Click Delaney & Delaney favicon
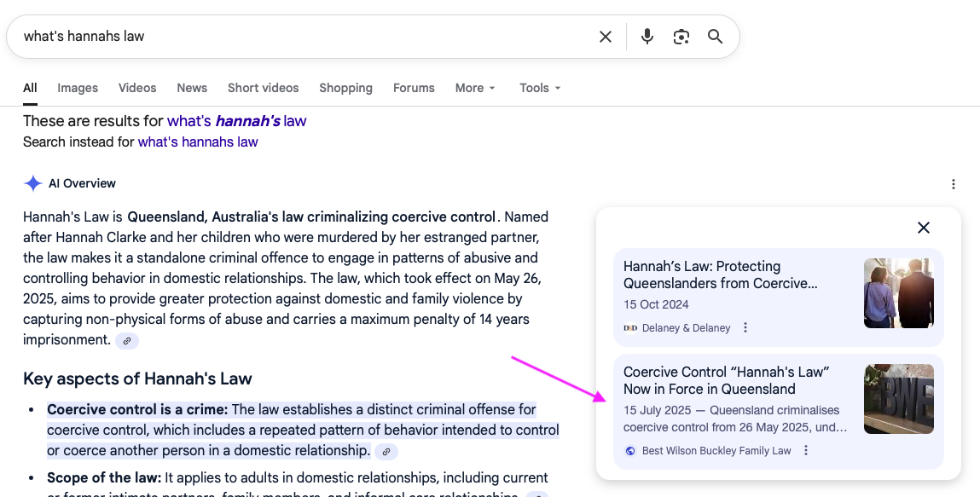 tap(630, 328)
